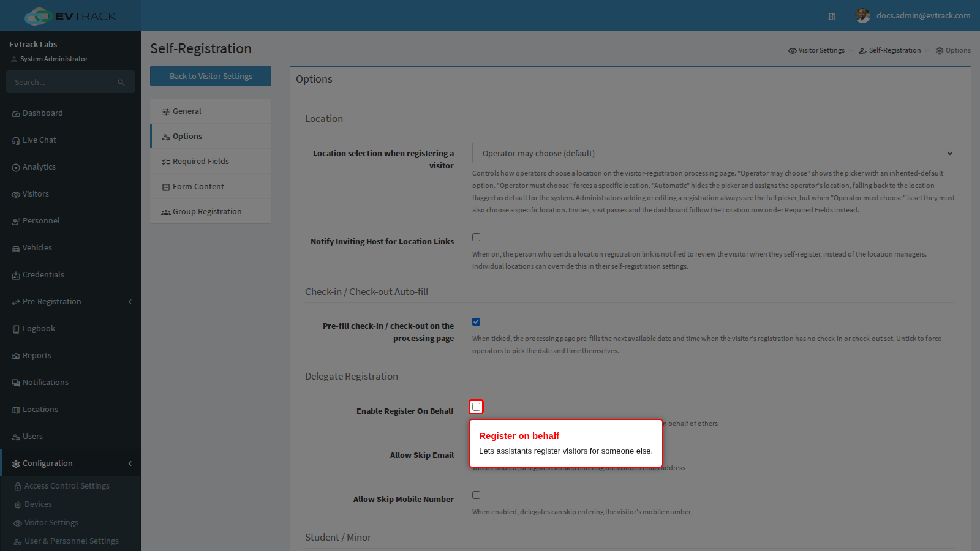Open Personnel in sidebar

[70, 221]
